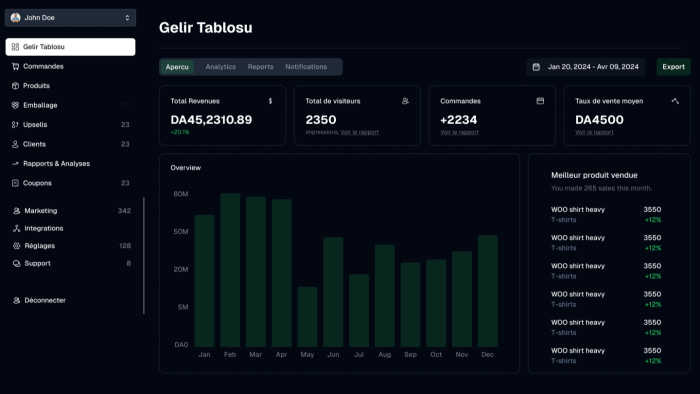Viewport: 700px width, 394px height.
Task: Click trend icon on Taux de vente moyen card
Action: click(675, 101)
